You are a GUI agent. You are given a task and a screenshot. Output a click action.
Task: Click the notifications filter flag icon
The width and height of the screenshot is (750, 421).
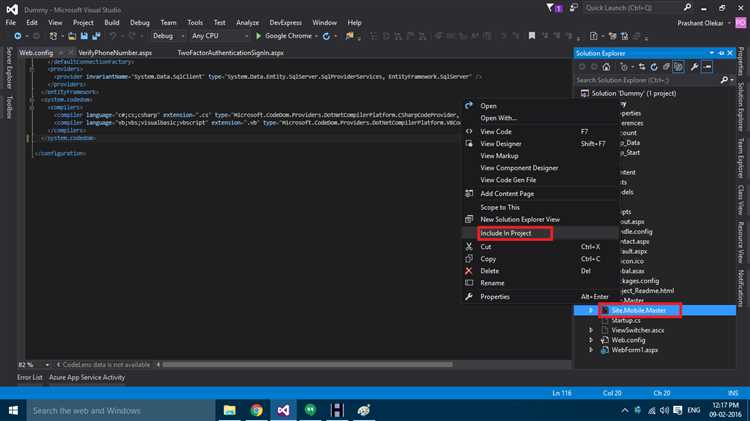[550, 8]
